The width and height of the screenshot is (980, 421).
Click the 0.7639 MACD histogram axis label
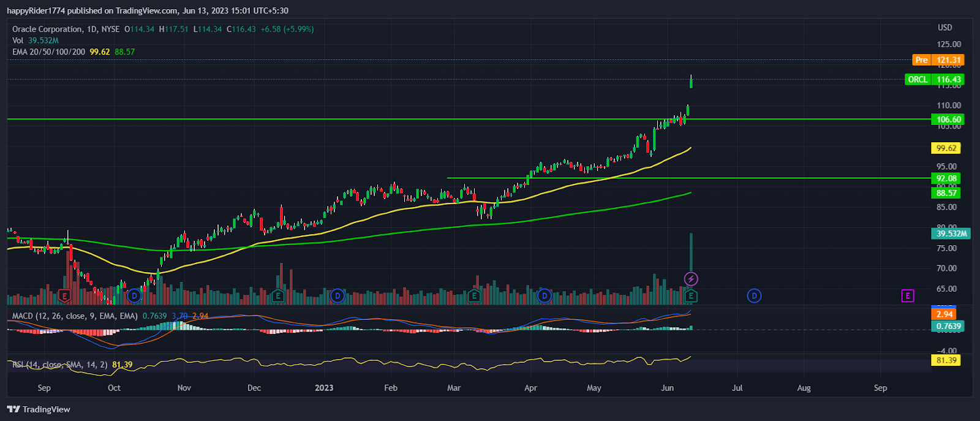pyautogui.click(x=948, y=326)
